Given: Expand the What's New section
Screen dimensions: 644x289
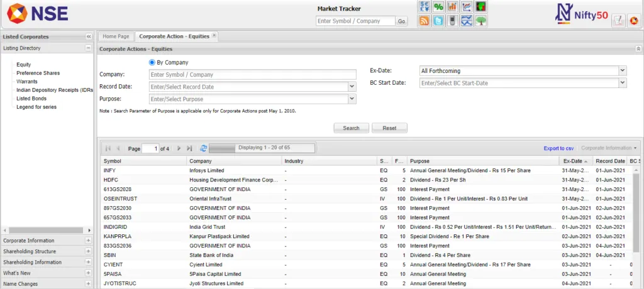Looking at the screenshot, I should pos(88,273).
